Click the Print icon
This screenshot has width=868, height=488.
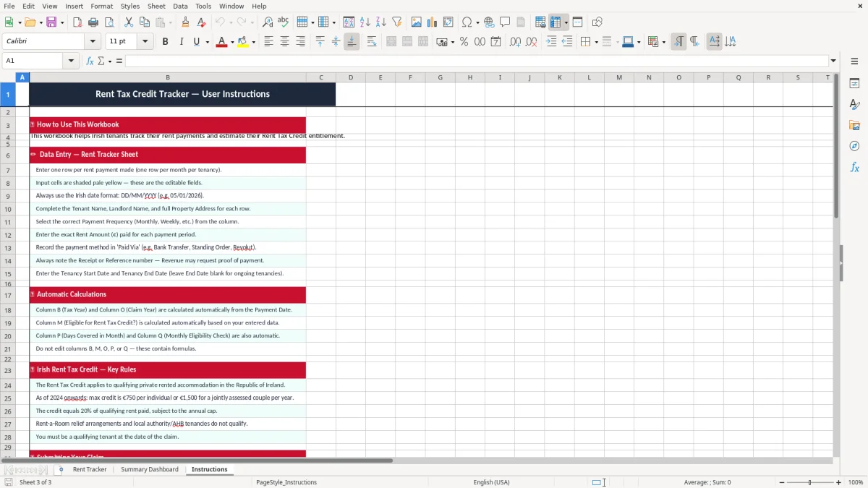(x=93, y=22)
